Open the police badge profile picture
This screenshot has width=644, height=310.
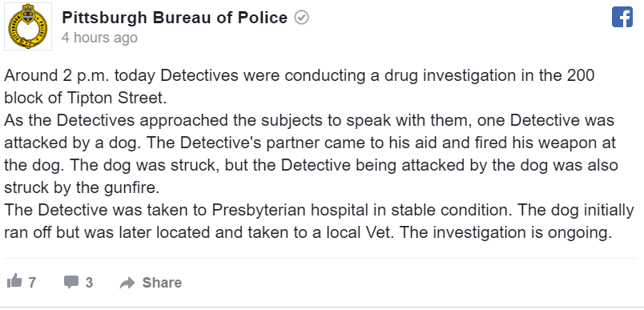[28, 26]
